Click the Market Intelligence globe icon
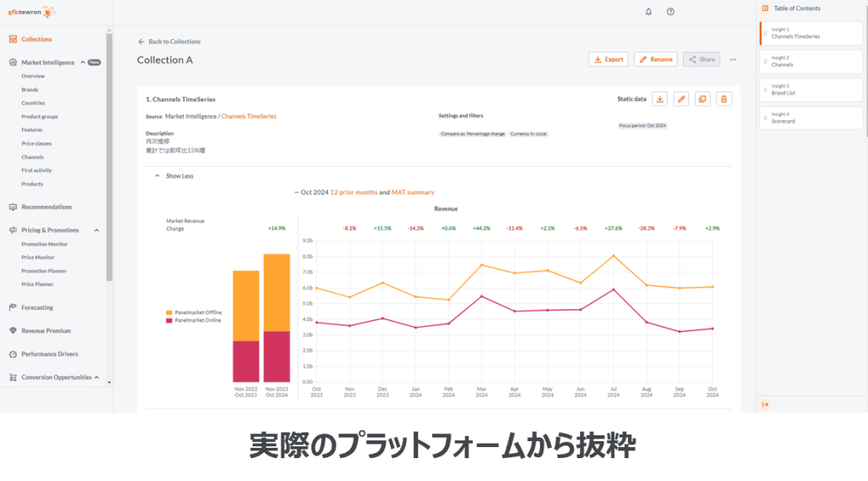This screenshot has height=481, width=868. 13,63
